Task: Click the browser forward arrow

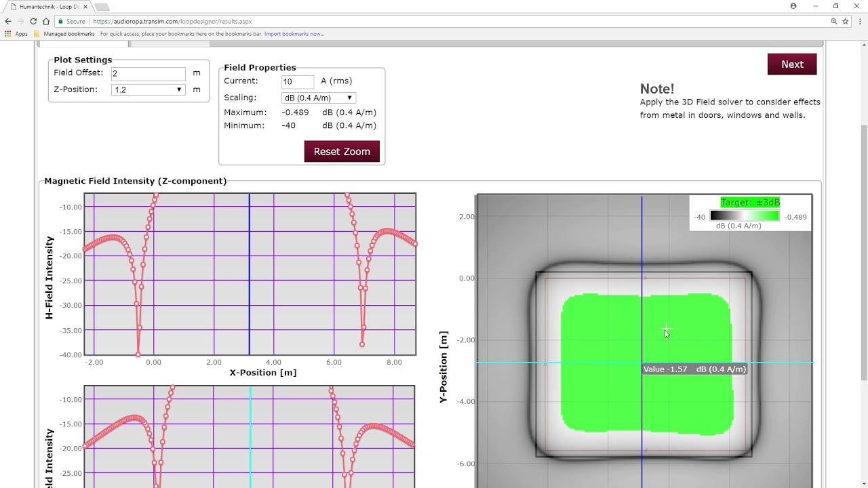Action: coord(20,21)
